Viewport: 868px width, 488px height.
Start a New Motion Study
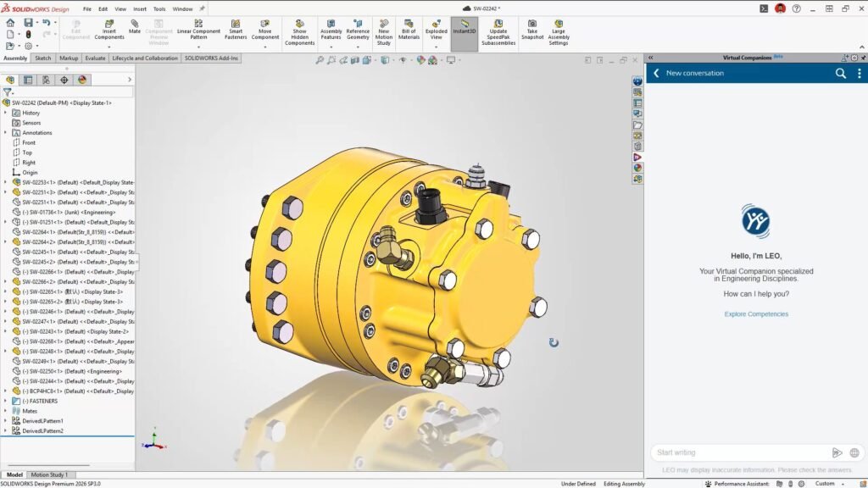[384, 33]
